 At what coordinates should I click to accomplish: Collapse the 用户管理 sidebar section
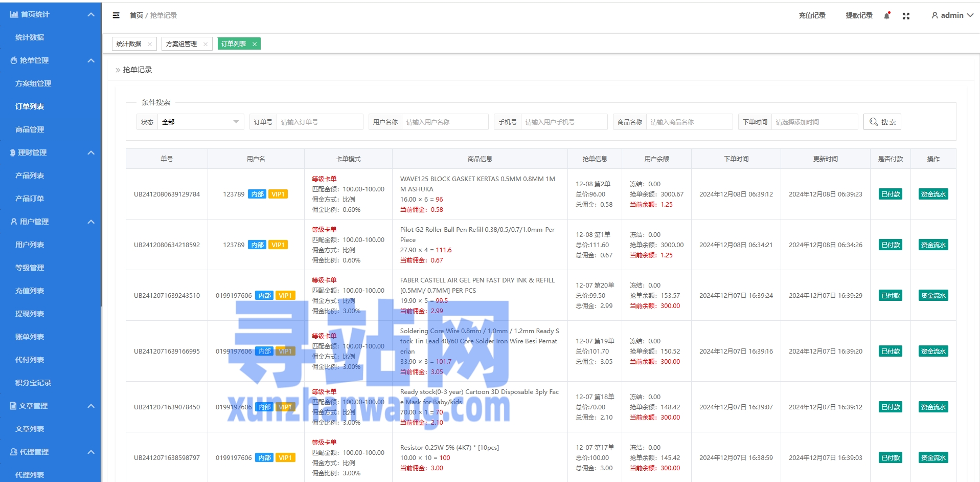pos(91,222)
